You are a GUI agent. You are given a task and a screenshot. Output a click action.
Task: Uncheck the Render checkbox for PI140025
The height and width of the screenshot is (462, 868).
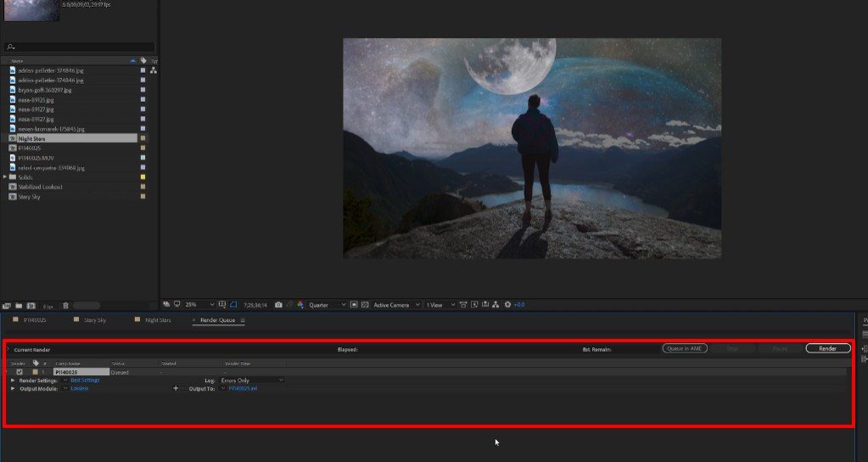(20, 372)
